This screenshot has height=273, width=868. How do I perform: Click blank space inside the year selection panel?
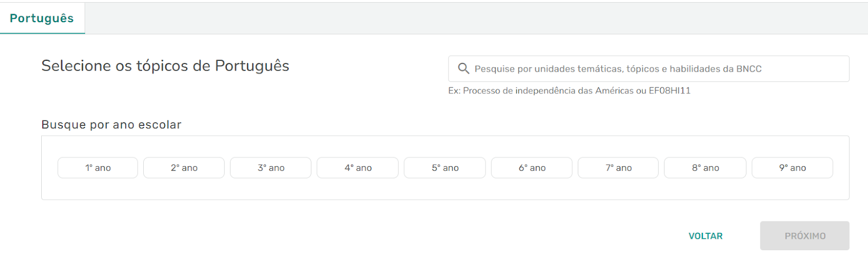coord(445,189)
